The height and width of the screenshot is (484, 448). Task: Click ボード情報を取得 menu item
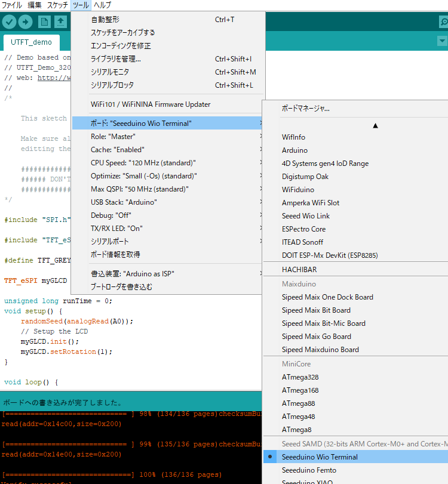167,254
